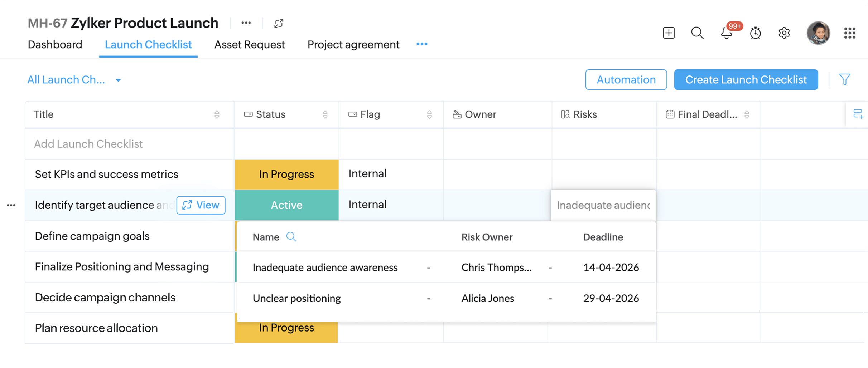Open the Asset Request tab
Viewport: 868px width, 368px height.
(249, 44)
